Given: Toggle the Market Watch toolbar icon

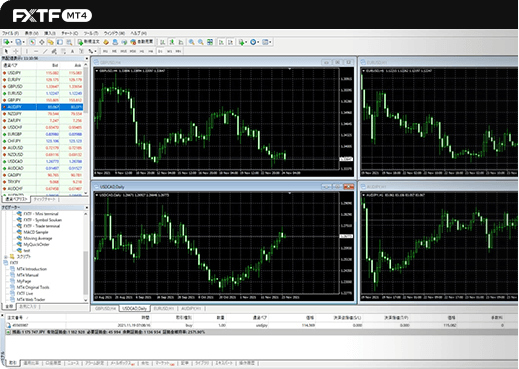Looking at the screenshot, I should [32, 42].
